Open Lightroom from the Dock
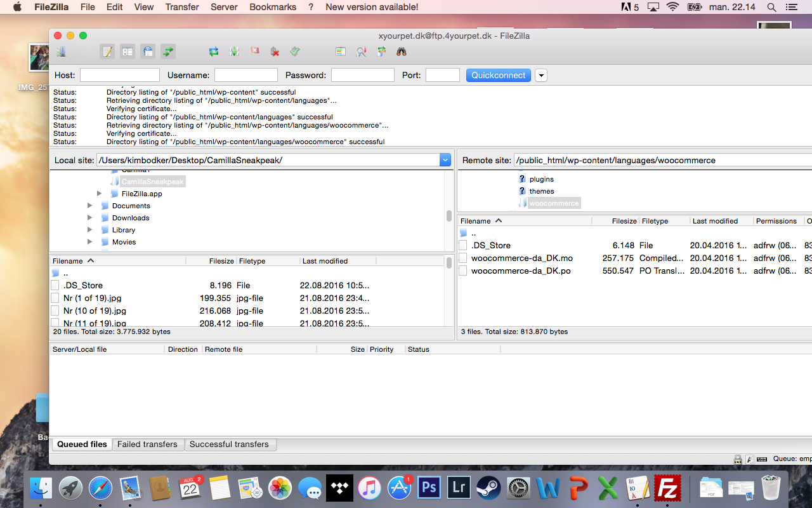 pyautogui.click(x=459, y=488)
